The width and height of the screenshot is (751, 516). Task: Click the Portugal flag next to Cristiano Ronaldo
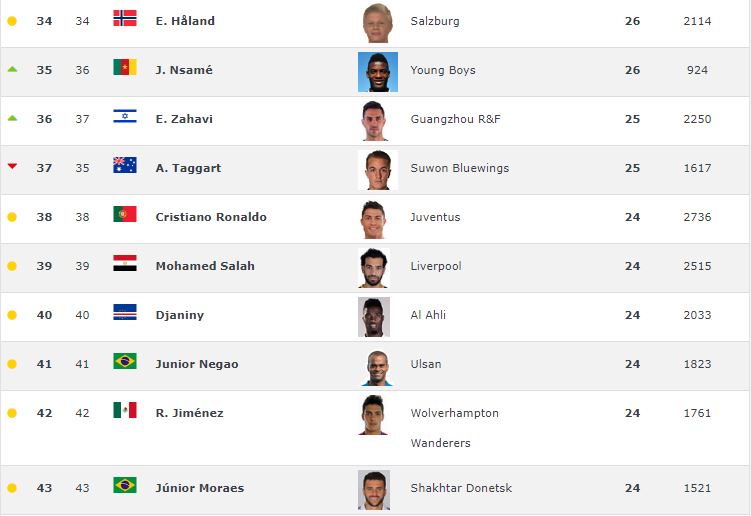point(125,214)
